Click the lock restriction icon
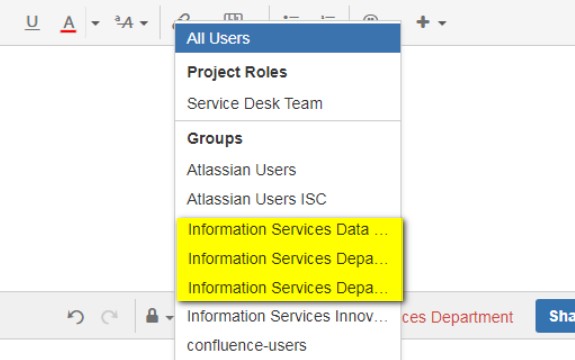Viewport: 575px width, 360px height. click(152, 316)
